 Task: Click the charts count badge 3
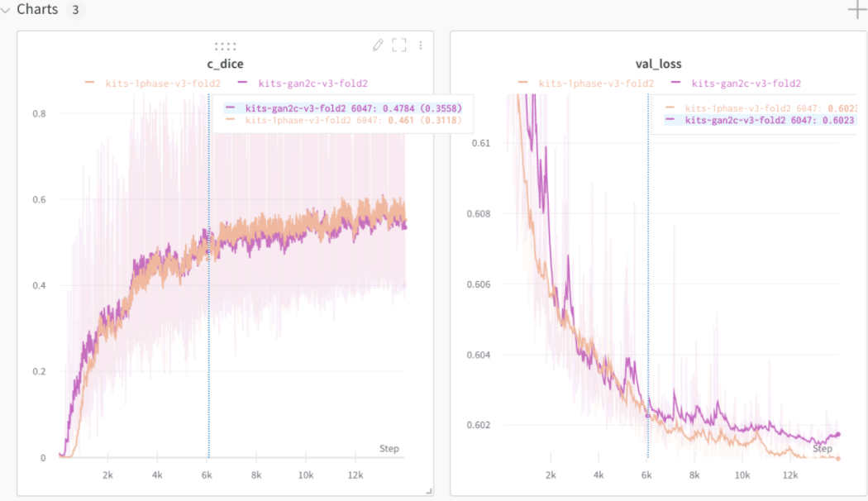[75, 10]
